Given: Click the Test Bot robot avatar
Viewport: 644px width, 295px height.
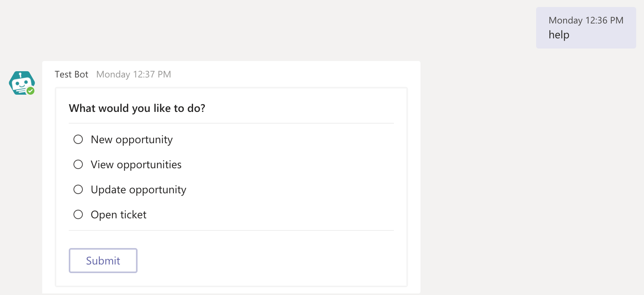Looking at the screenshot, I should click(21, 82).
